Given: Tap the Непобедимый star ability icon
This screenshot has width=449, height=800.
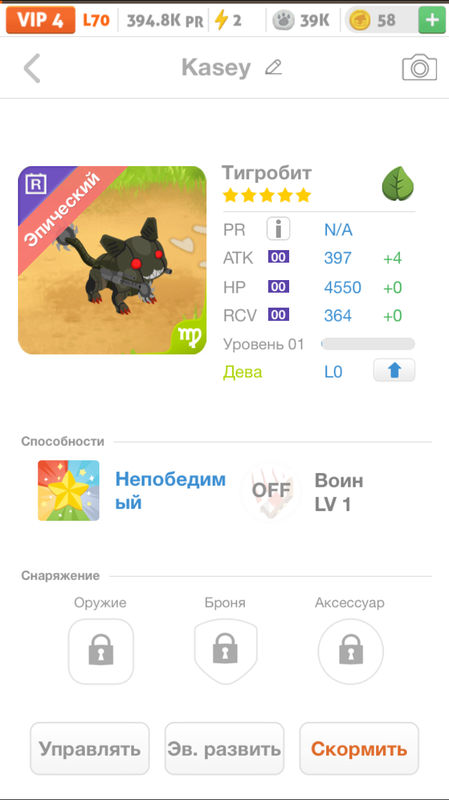Looking at the screenshot, I should [x=68, y=490].
